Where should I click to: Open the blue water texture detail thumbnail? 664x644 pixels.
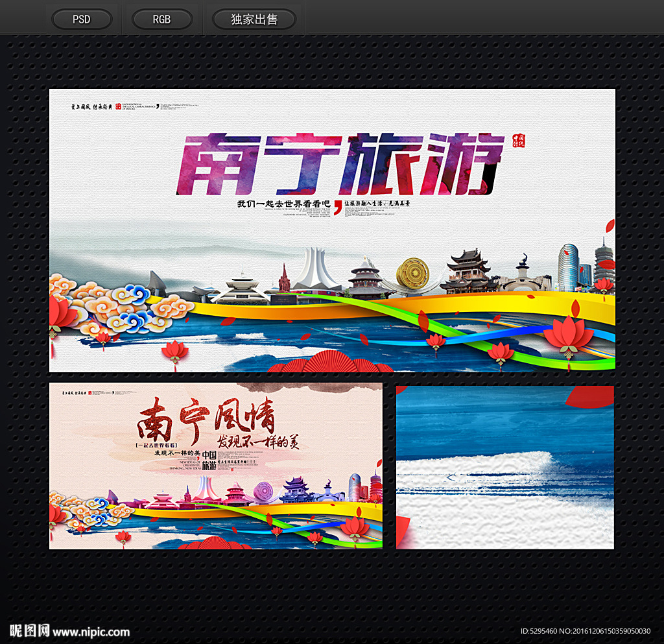(x=504, y=468)
